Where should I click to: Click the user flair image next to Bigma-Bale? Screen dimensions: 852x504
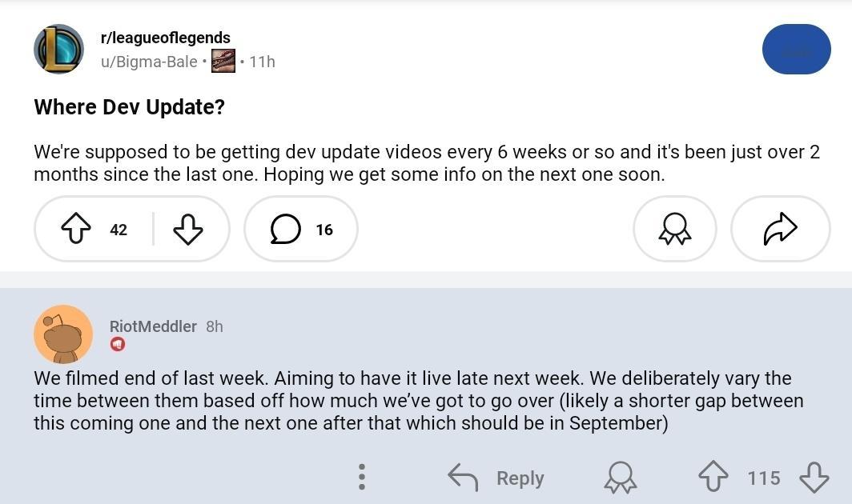[223, 61]
